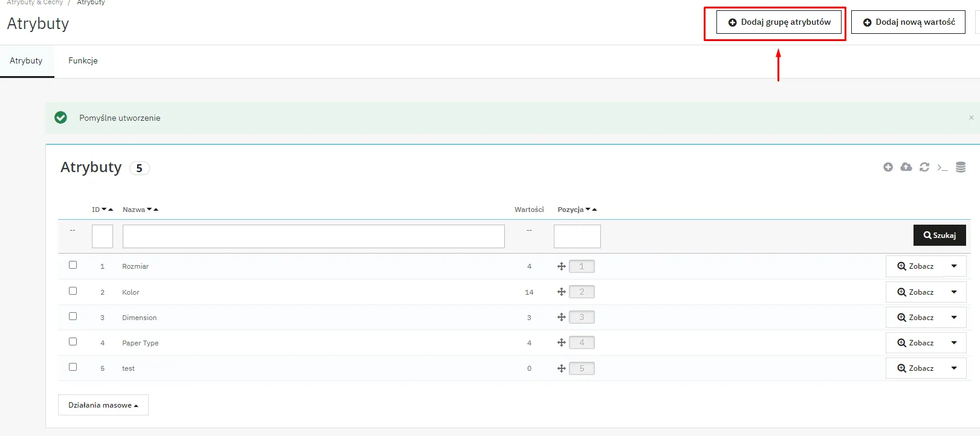Screen dimensions: 980x436
Task: Close the success notification banner
Action: (971, 118)
